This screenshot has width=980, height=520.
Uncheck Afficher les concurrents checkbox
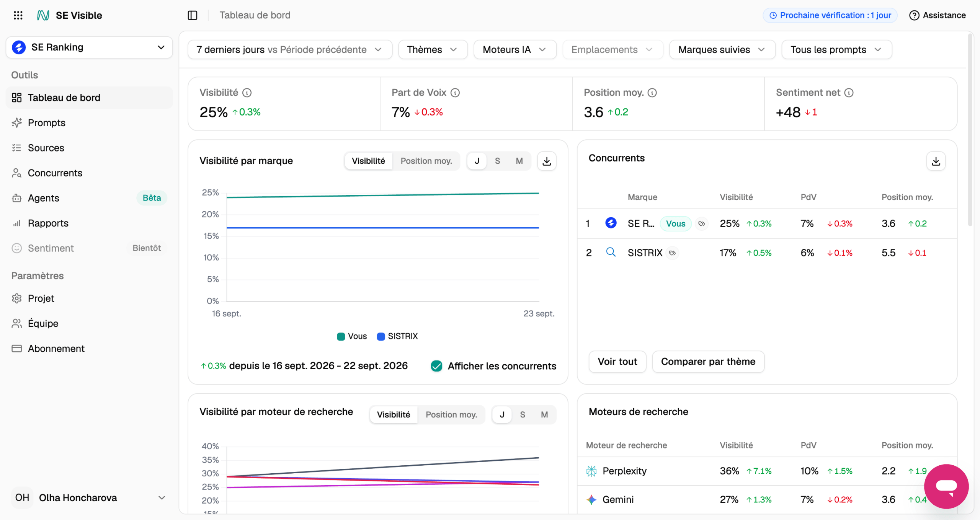436,366
